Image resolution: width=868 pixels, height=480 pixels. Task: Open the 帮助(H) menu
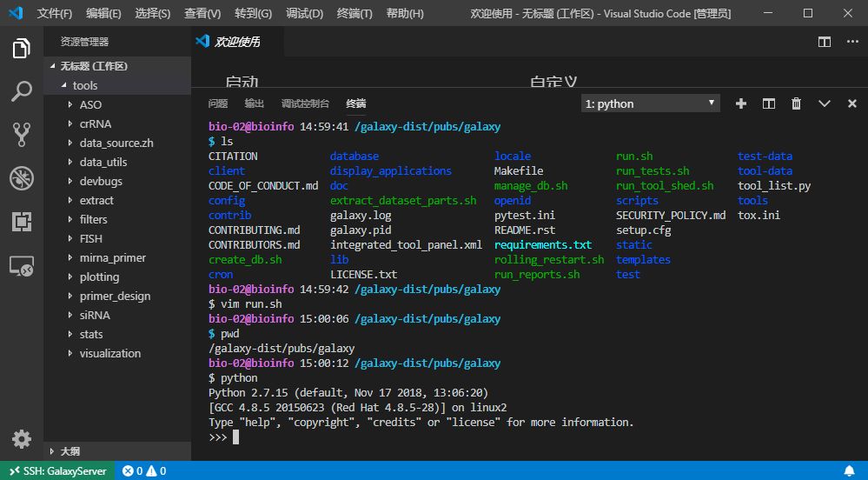tap(405, 13)
